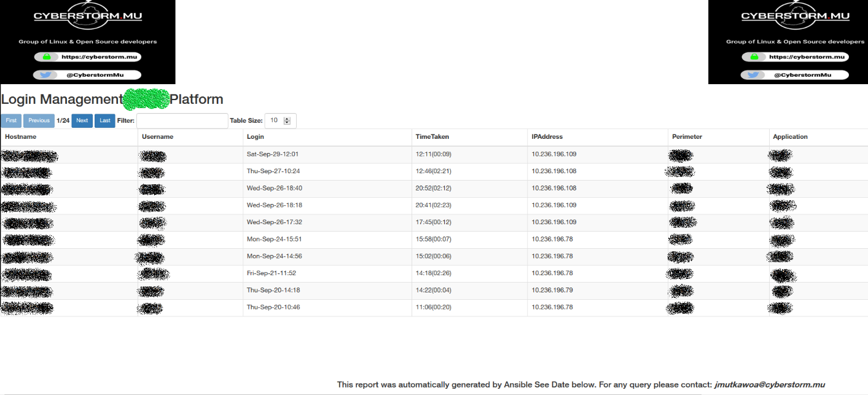Image resolution: width=868 pixels, height=395 pixels.
Task: Click the Table Size spinner arrows
Action: pyautogui.click(x=287, y=121)
